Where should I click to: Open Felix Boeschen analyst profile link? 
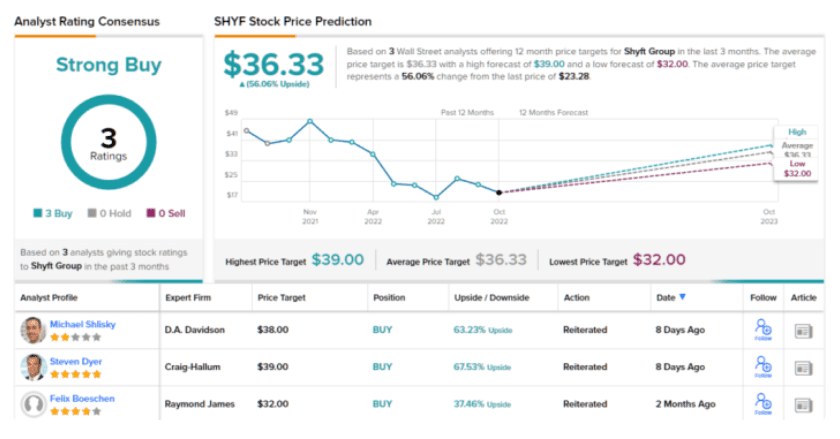click(81, 398)
